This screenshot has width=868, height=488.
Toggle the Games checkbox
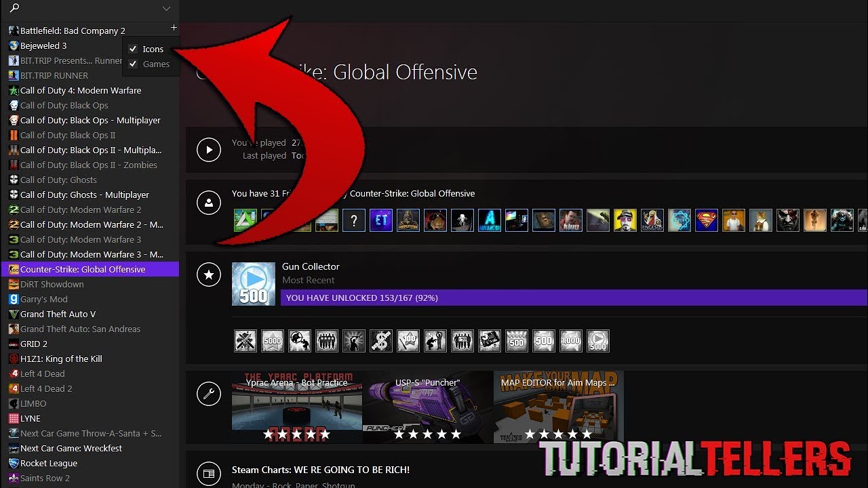click(133, 64)
